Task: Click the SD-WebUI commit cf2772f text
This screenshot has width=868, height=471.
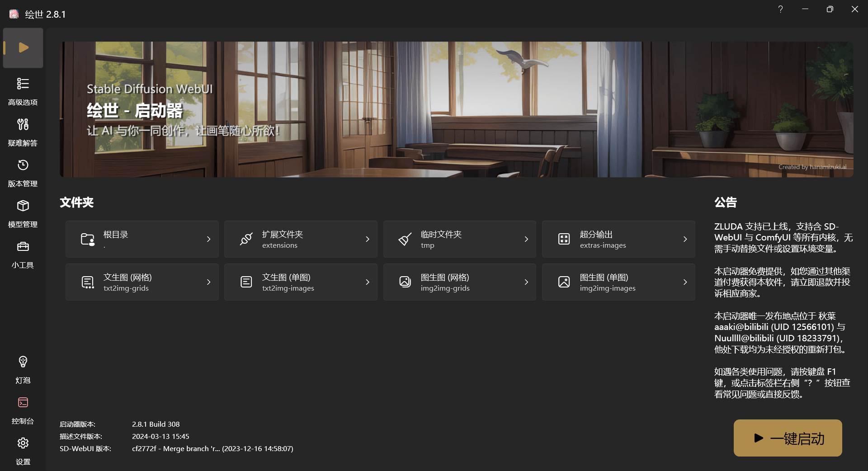Action: coord(212,449)
